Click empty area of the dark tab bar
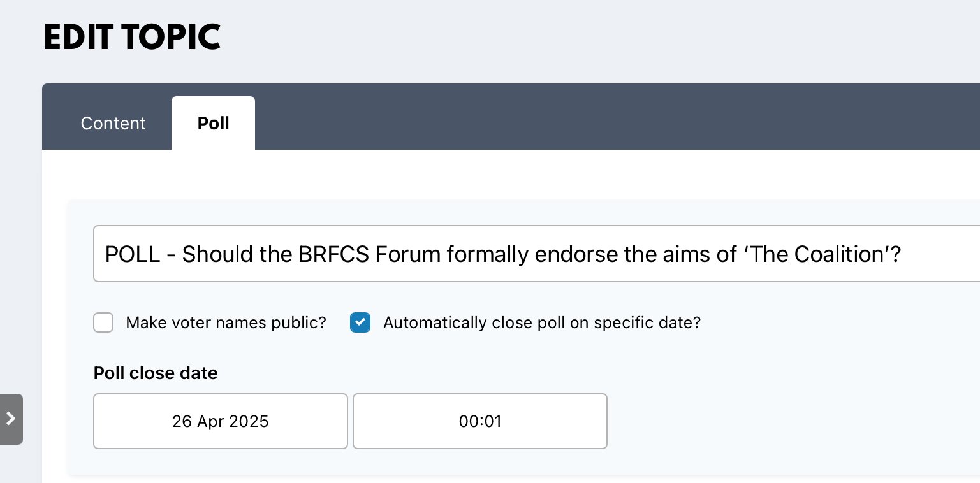The height and width of the screenshot is (483, 980). (x=574, y=118)
